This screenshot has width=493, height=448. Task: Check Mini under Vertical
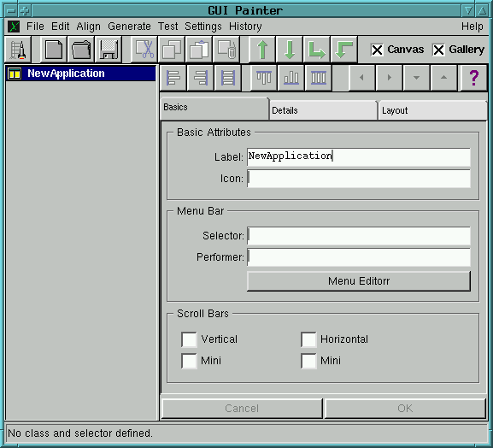(189, 361)
